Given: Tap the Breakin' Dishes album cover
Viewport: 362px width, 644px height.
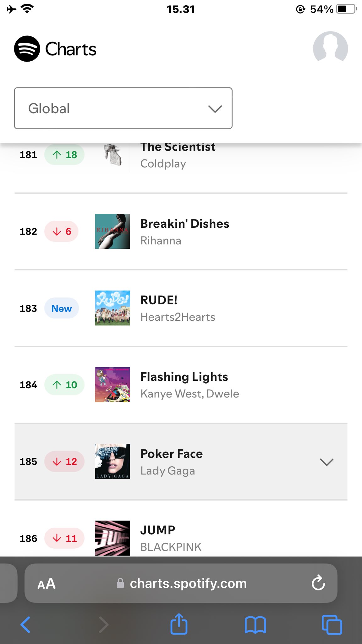Looking at the screenshot, I should pyautogui.click(x=112, y=231).
